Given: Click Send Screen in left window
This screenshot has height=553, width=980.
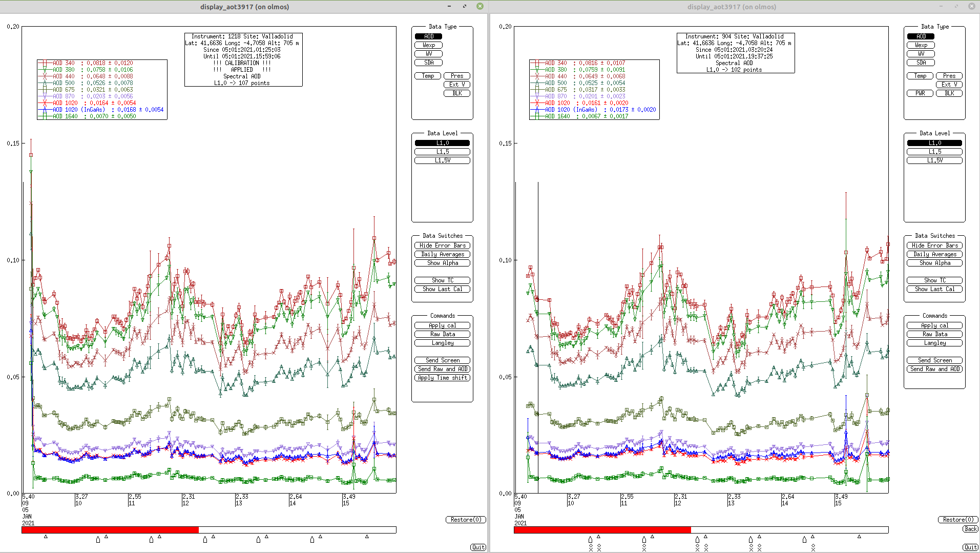Looking at the screenshot, I should [442, 360].
